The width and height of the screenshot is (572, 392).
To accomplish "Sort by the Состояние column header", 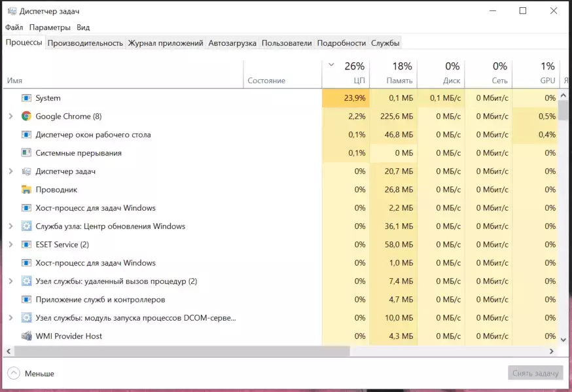I will point(283,74).
